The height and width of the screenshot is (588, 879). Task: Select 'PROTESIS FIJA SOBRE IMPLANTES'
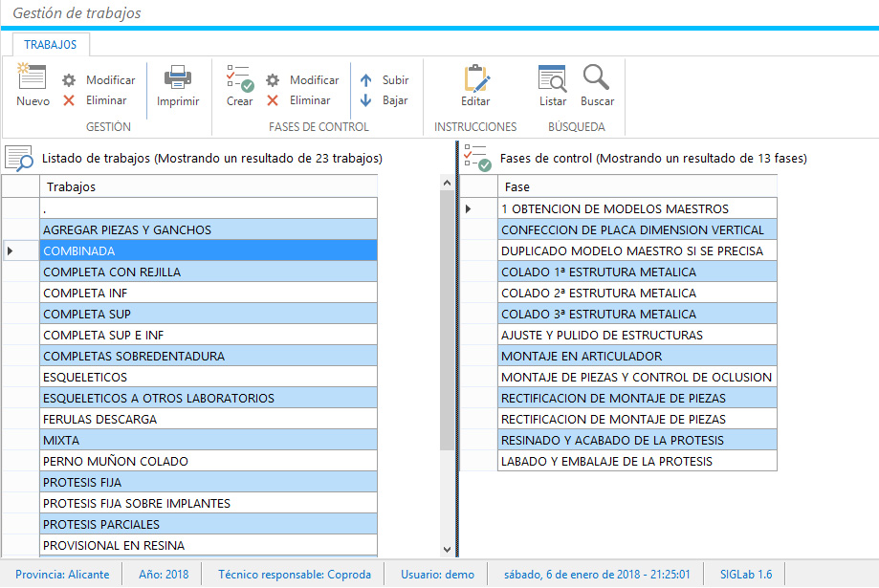pyautogui.click(x=209, y=503)
